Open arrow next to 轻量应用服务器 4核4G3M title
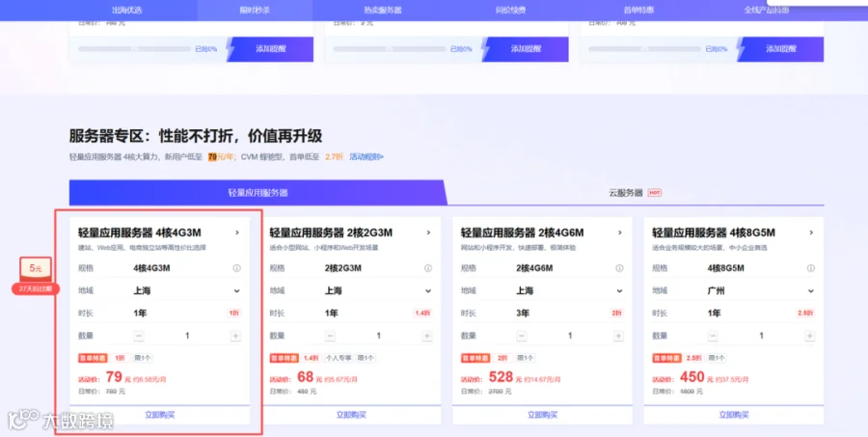 click(x=237, y=232)
